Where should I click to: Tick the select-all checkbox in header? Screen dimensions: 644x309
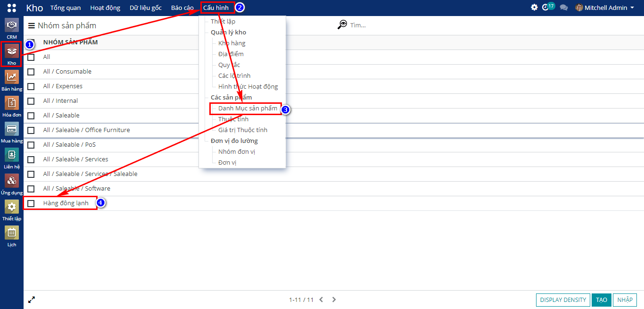click(31, 42)
